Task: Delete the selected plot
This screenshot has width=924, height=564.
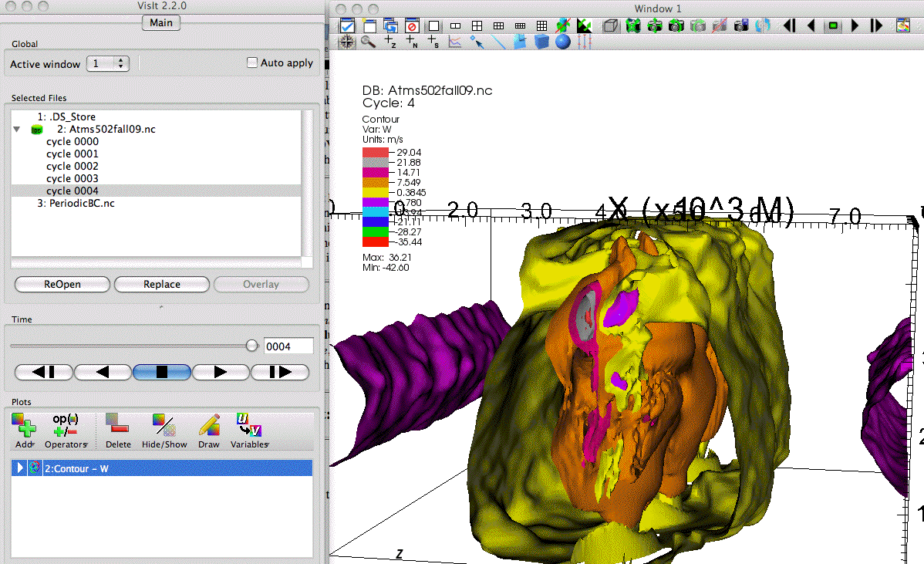Action: pos(118,429)
